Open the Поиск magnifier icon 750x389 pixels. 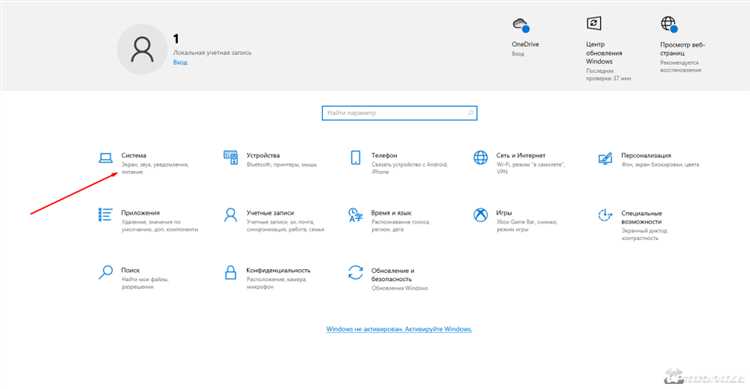click(105, 272)
